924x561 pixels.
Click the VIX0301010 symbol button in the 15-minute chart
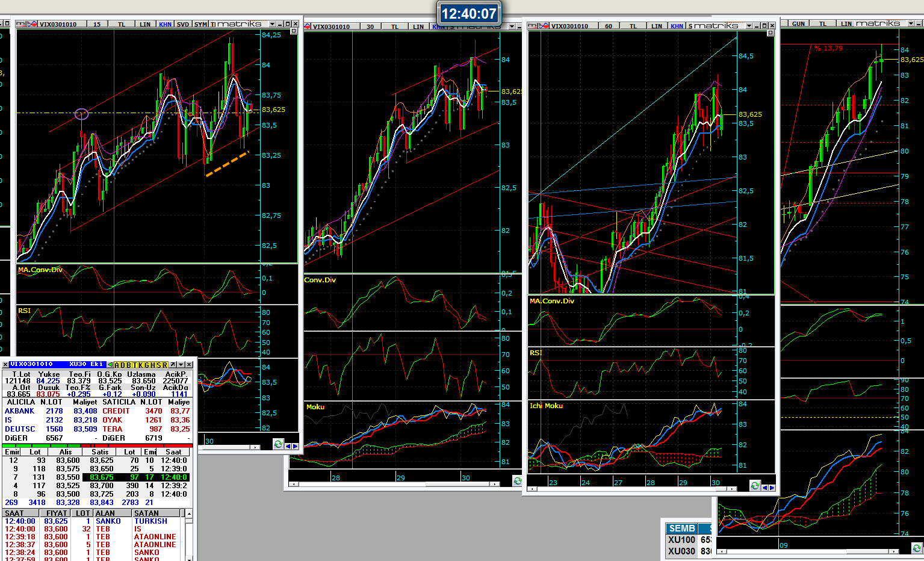(x=58, y=24)
